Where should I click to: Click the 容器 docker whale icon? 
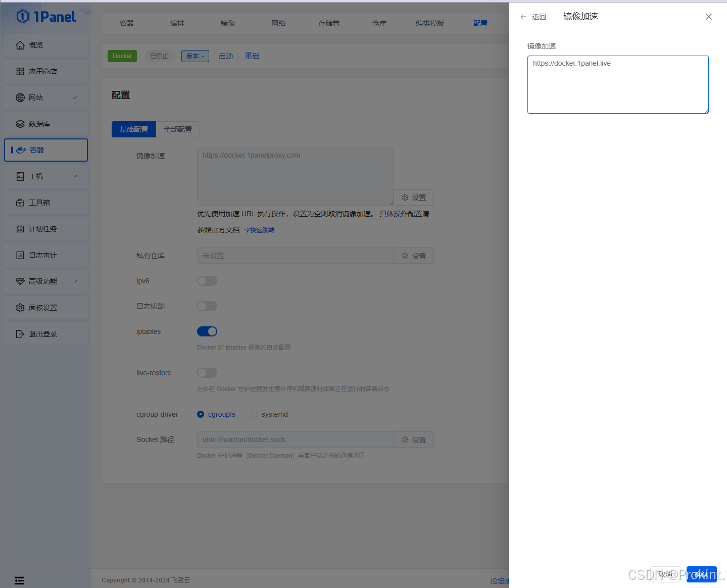pos(21,150)
